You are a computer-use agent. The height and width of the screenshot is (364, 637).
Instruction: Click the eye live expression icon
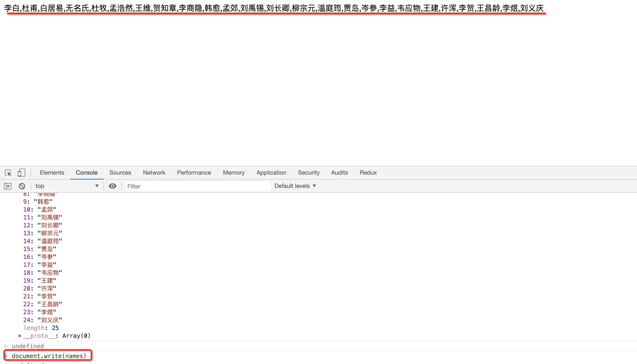tap(112, 186)
